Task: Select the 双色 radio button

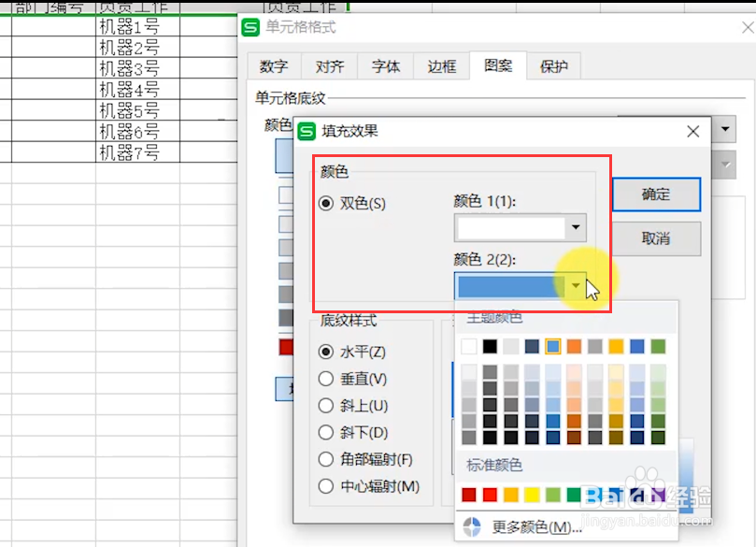Action: [324, 204]
